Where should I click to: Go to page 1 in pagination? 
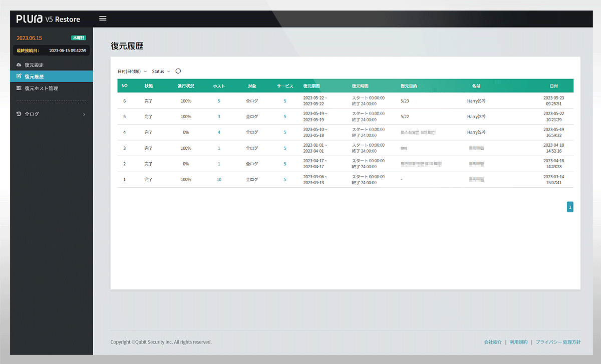point(570,207)
